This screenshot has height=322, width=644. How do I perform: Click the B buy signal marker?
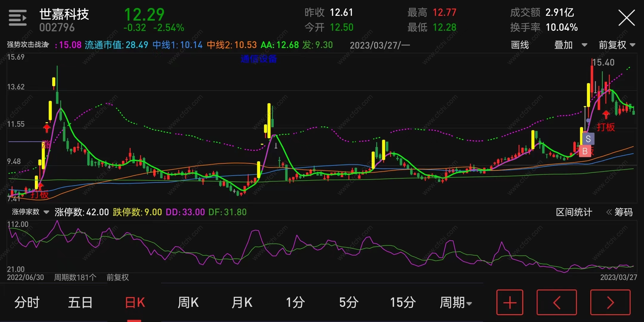tap(585, 151)
